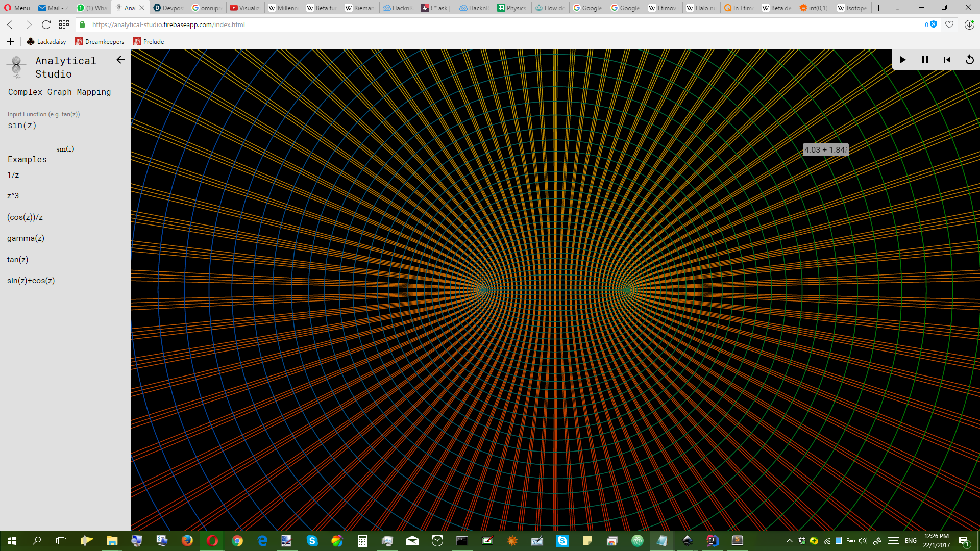
Task: Switch to the Physics browser tab
Action: point(512,8)
